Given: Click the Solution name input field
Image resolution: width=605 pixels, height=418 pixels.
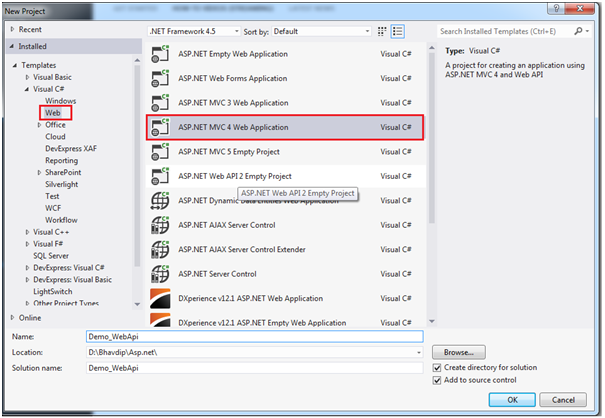Looking at the screenshot, I should click(x=255, y=368).
